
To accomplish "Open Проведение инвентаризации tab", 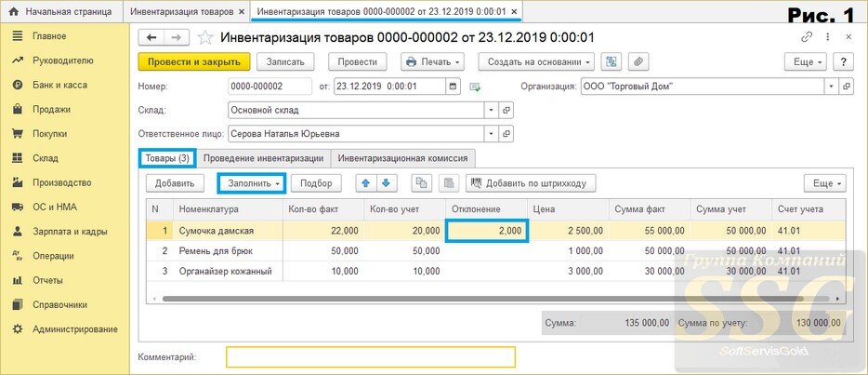I will (x=264, y=158).
